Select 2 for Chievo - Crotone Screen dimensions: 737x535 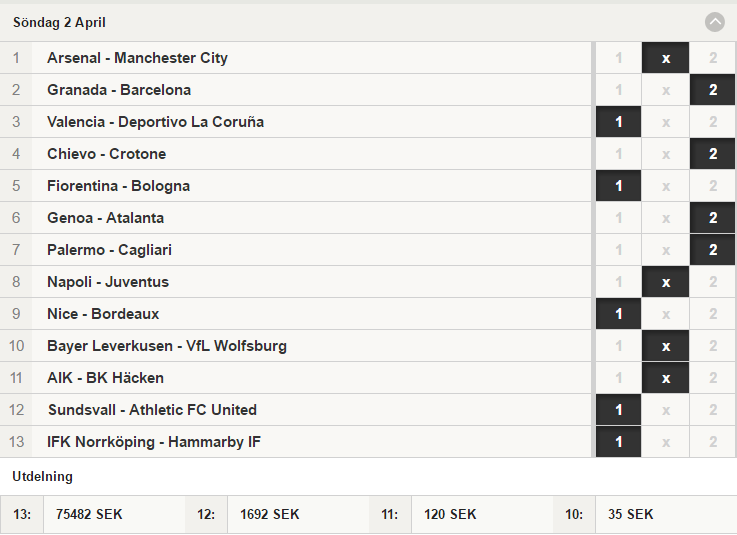(713, 154)
